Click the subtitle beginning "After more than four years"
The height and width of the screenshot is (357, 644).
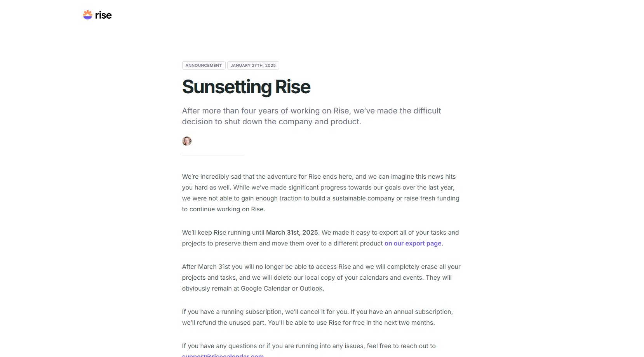coord(311,116)
